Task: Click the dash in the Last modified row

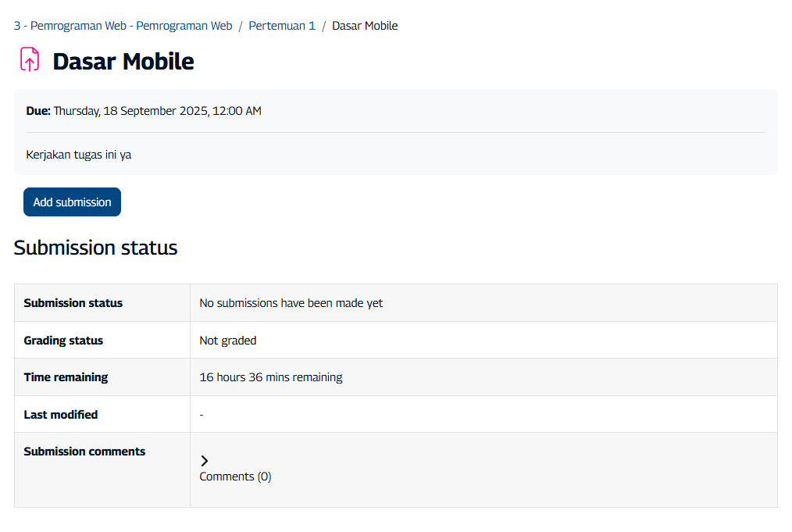Action: pyautogui.click(x=202, y=415)
